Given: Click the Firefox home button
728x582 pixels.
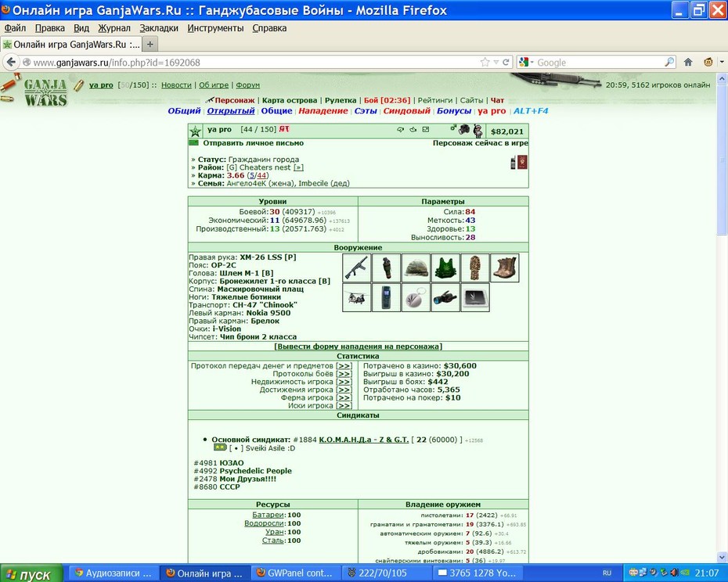Looking at the screenshot, I should tap(688, 63).
